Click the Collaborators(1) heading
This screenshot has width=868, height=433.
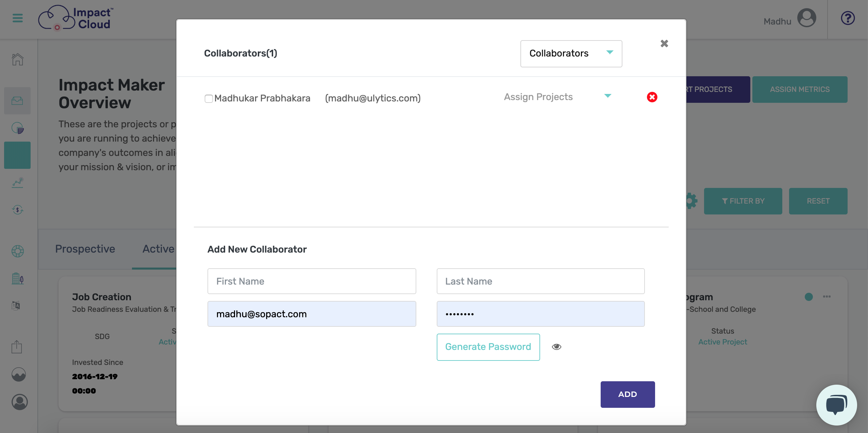[x=241, y=53]
